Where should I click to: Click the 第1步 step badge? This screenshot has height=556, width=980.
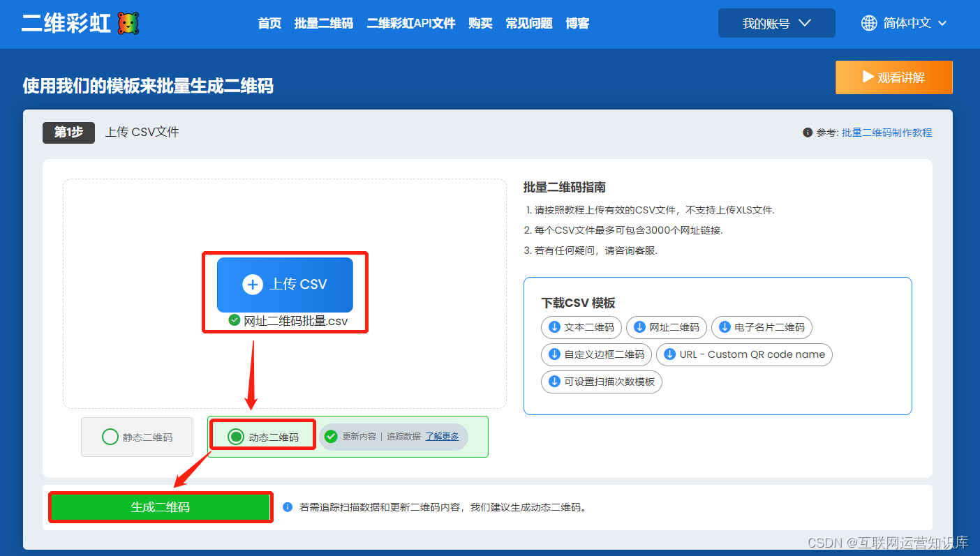tap(68, 132)
